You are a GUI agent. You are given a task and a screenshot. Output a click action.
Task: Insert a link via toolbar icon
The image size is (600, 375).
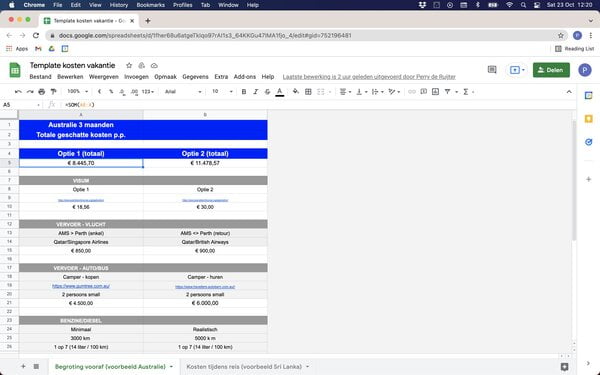412,92
